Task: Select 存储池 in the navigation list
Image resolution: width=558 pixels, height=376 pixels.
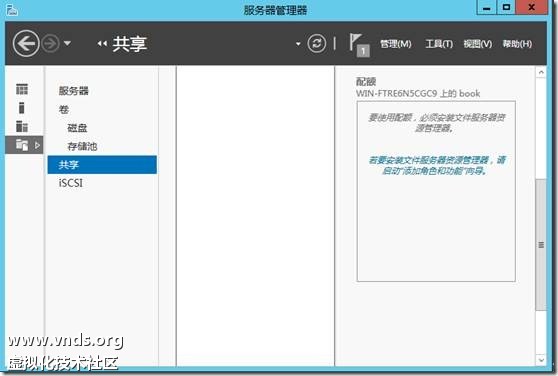Action: point(82,146)
